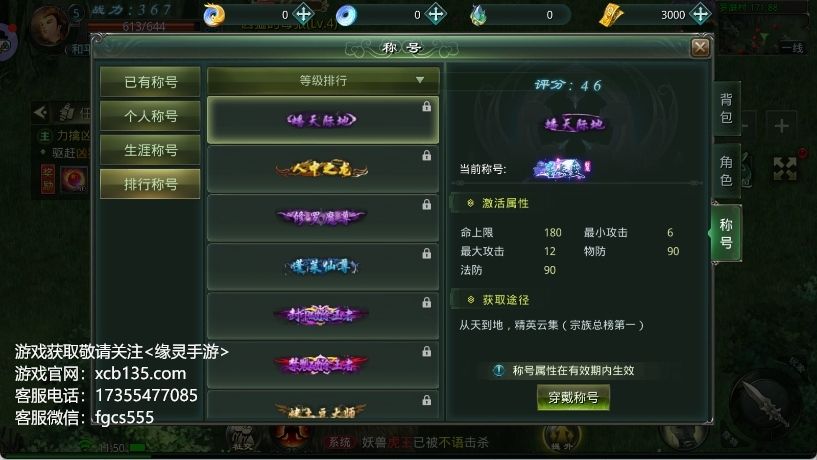Open the 背包 side tab
817x460 pixels.
pos(726,108)
